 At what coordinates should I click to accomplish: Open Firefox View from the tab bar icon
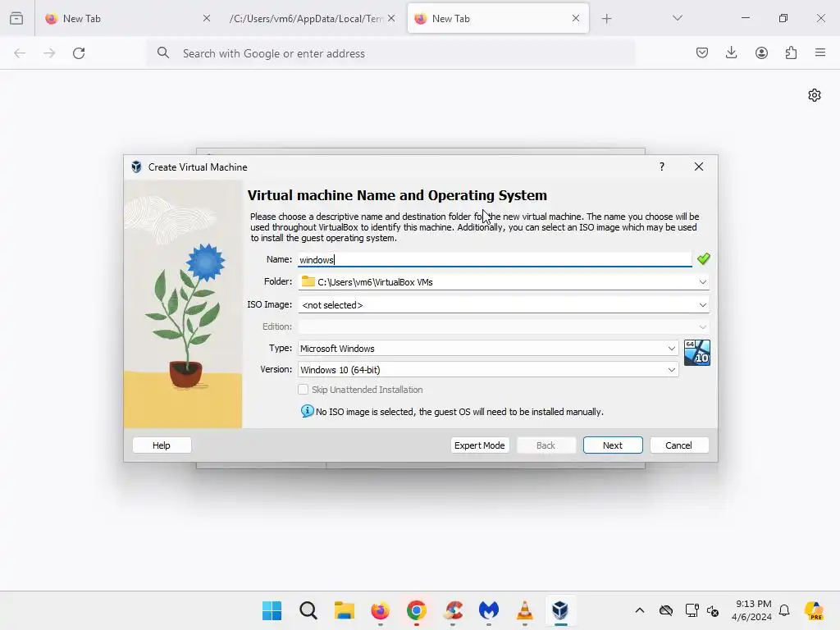16,18
